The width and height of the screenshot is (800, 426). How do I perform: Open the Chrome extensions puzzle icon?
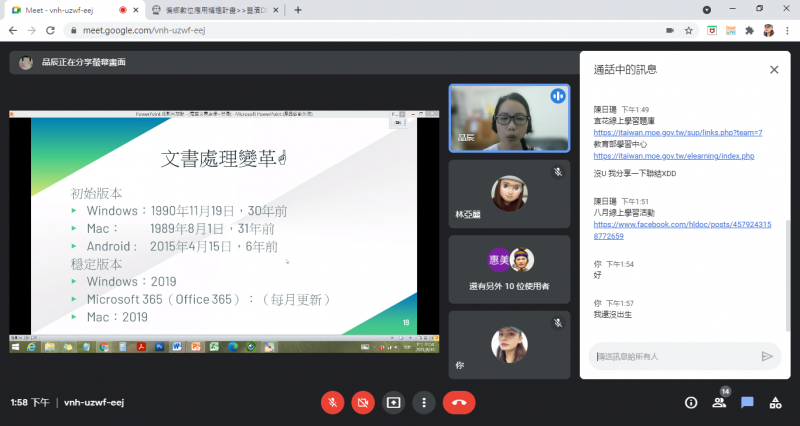[x=749, y=30]
